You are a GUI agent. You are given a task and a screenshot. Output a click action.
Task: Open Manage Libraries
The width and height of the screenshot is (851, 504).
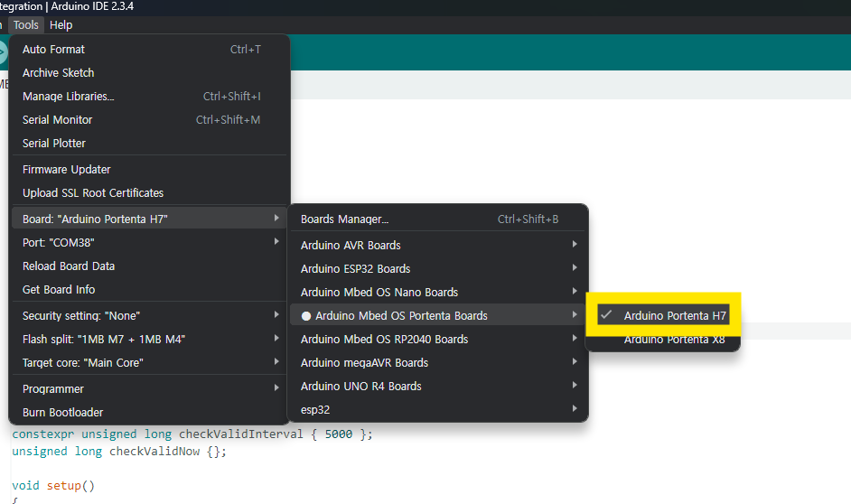point(149,97)
